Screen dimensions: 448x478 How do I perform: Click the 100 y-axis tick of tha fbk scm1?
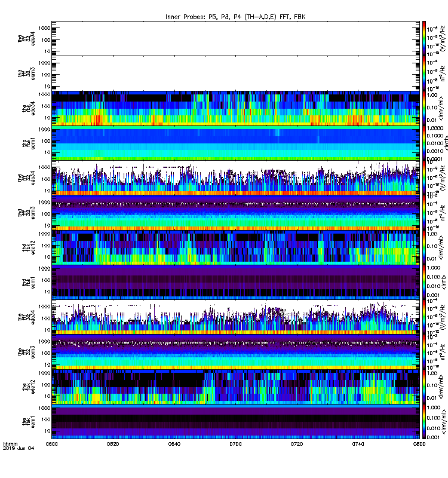(46, 141)
